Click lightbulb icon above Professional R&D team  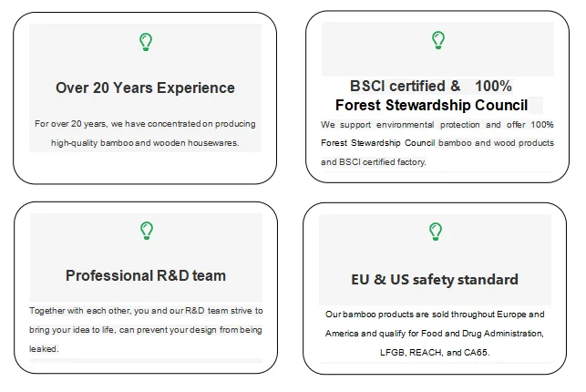pos(147,231)
